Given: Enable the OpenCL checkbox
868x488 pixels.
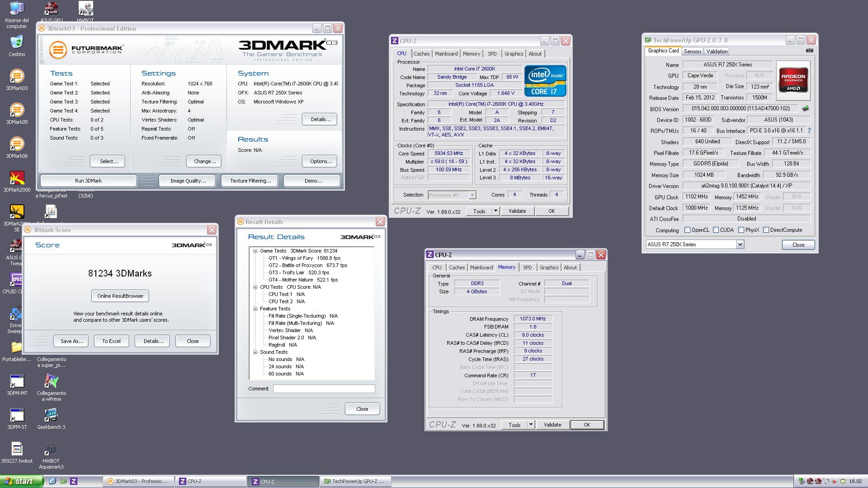Looking at the screenshot, I should coord(687,230).
